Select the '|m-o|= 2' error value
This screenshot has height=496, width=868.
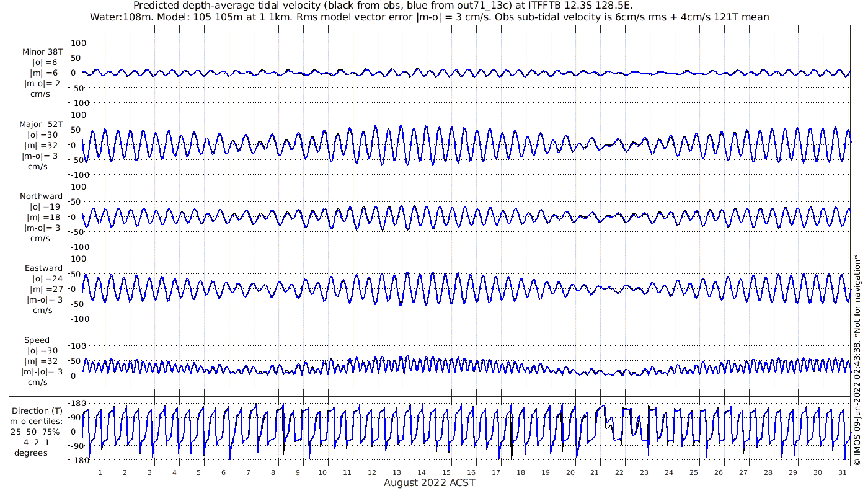coord(42,84)
